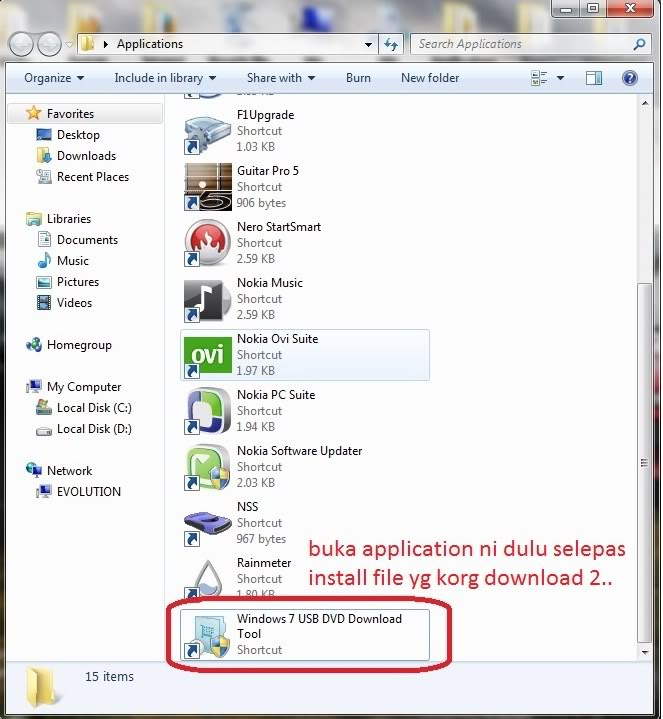Open the F1Upgrade shortcut icon
The height and width of the screenshot is (719, 663).
pos(207,132)
